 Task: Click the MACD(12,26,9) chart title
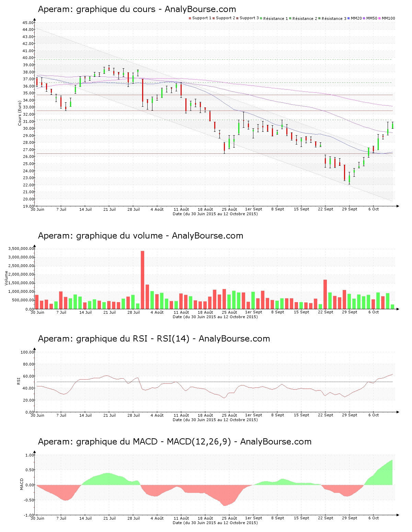point(174,442)
